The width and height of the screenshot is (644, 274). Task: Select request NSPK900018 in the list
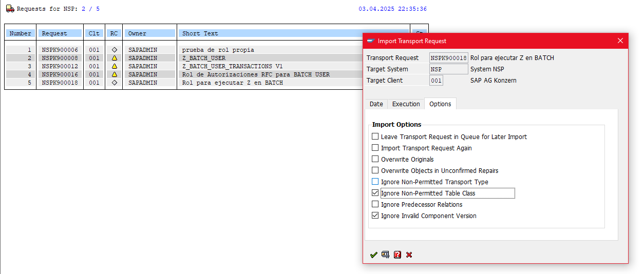pos(60,83)
